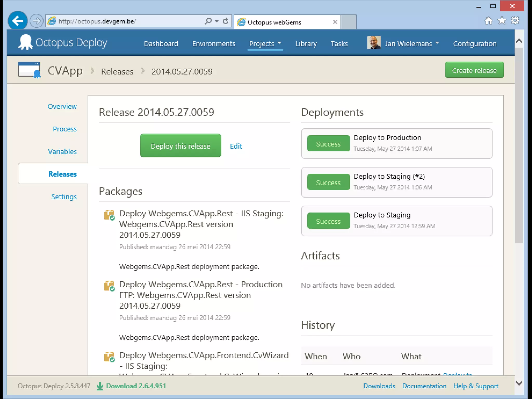Select the Settings sidebar tab
The image size is (532, 399).
64,197
